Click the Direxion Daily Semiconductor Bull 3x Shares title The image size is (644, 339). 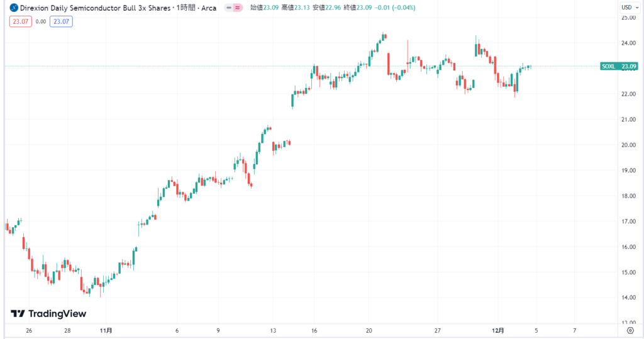coord(96,8)
